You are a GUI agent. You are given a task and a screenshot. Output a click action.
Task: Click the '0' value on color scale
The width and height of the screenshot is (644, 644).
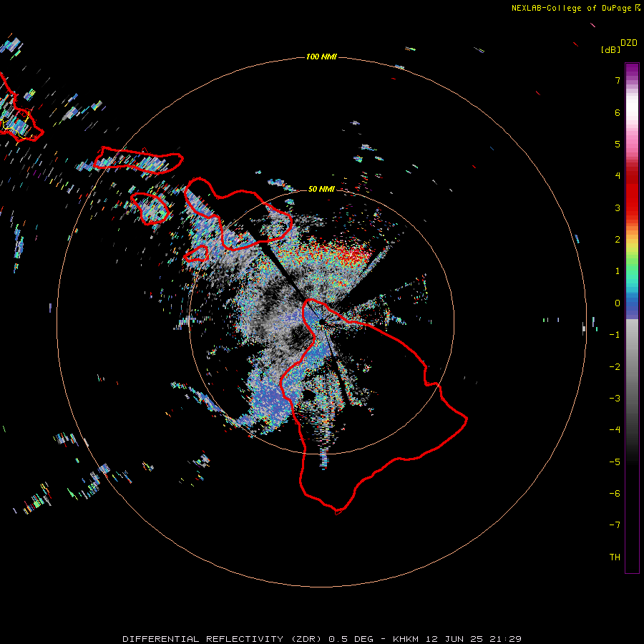[x=618, y=303]
